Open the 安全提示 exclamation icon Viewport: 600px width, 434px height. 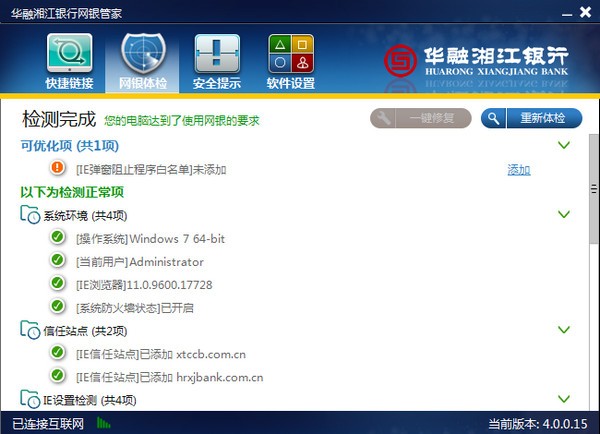217,53
